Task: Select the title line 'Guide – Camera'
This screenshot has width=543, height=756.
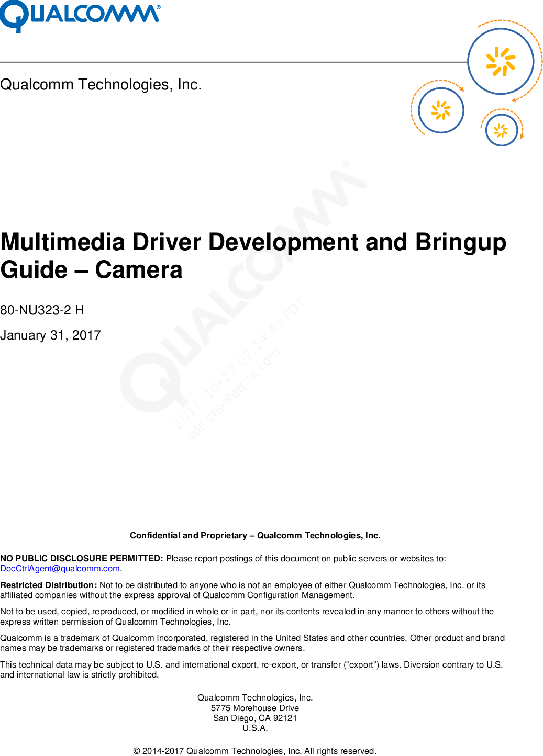Action: coord(91,270)
